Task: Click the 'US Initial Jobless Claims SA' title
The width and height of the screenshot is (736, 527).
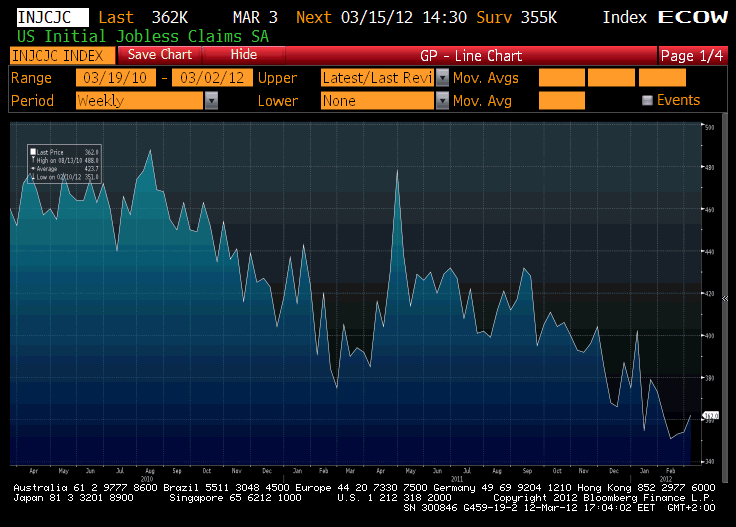Action: point(143,37)
